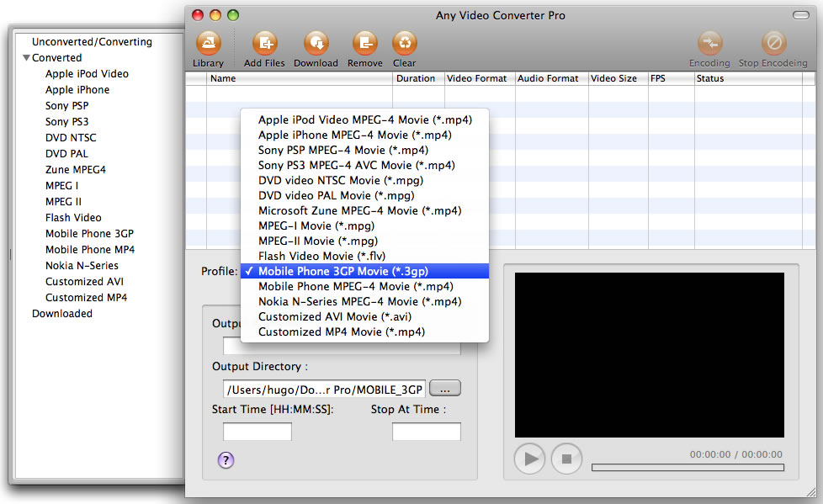Click the Remove toolbar icon
The width and height of the screenshot is (823, 504).
(x=364, y=44)
